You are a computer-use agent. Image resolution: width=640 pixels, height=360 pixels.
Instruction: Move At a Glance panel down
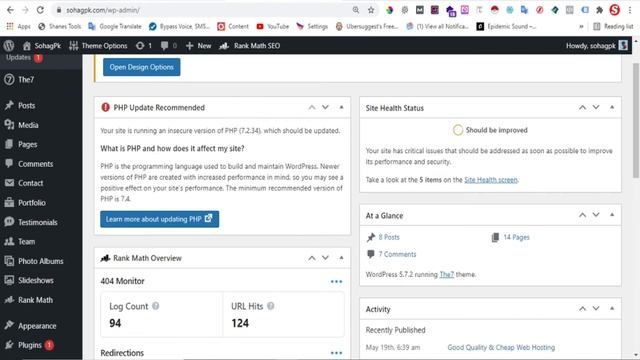point(596,215)
